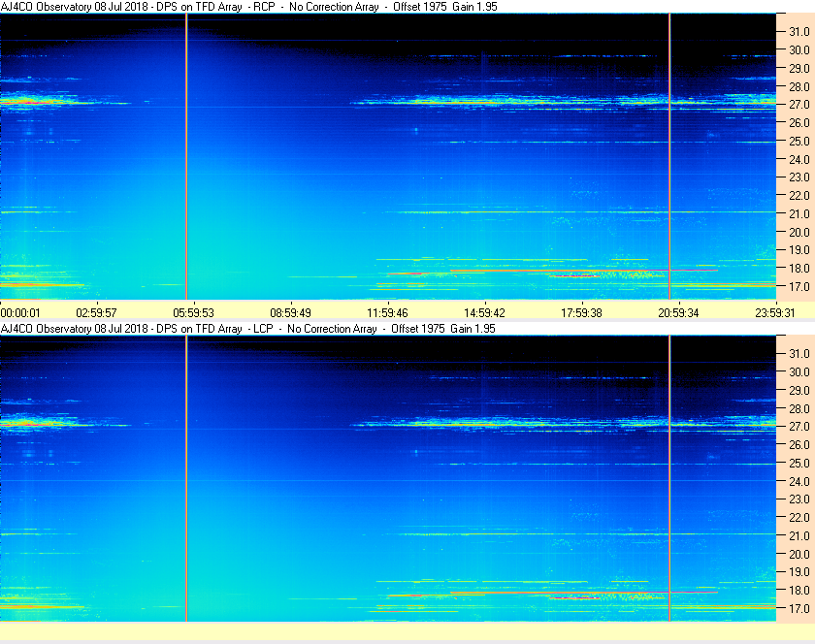Pick the 20.0 frequency label in LCP panel
The width and height of the screenshot is (815, 644).
[x=799, y=554]
